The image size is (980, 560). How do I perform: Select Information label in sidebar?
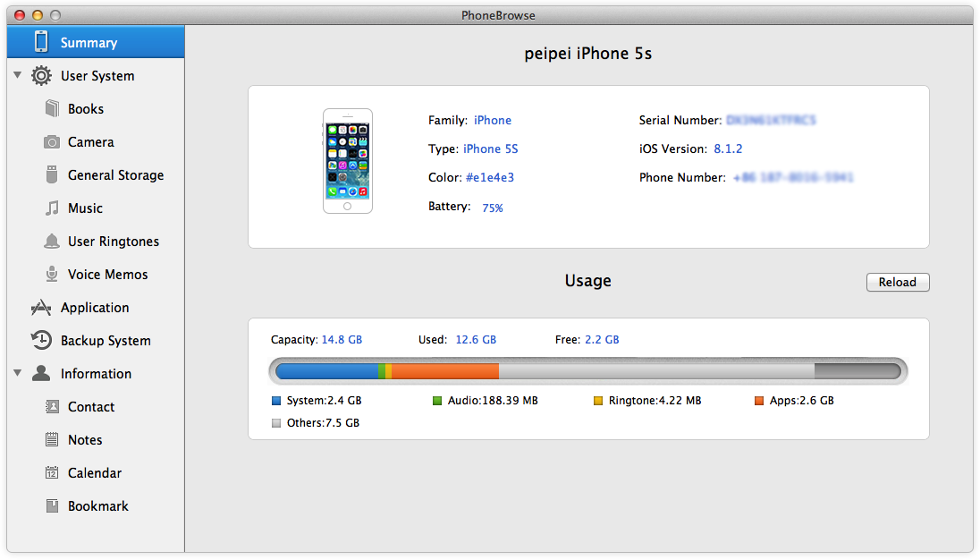tap(96, 374)
